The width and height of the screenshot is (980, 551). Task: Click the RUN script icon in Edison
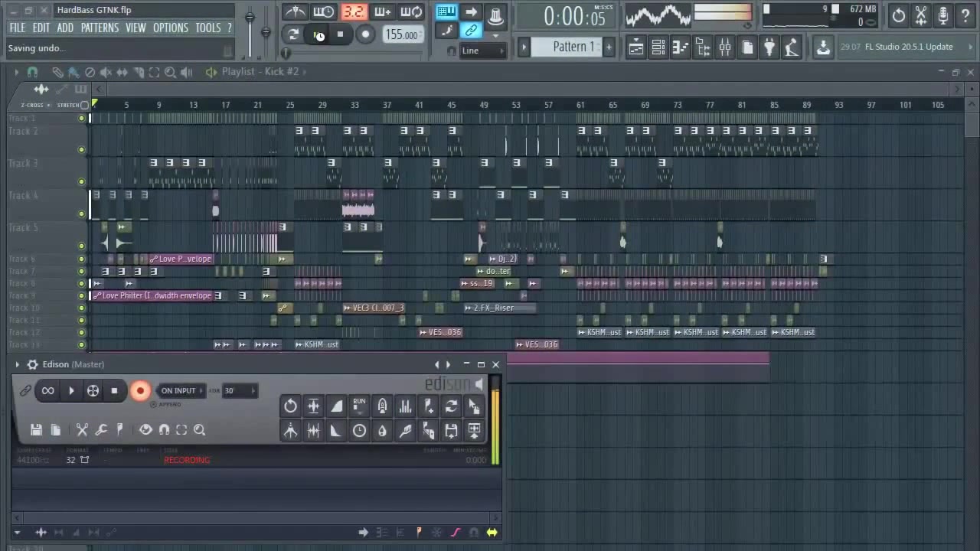[x=359, y=406]
